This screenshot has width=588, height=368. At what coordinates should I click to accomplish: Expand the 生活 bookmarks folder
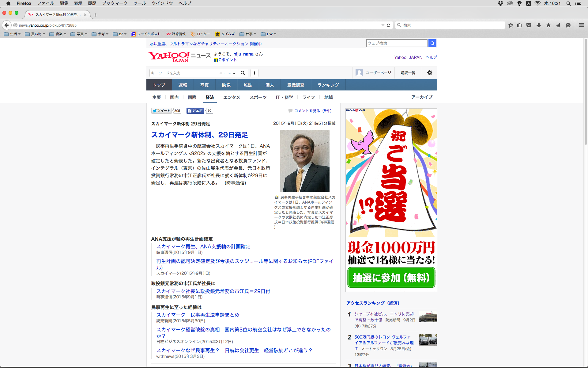pyautogui.click(x=12, y=34)
